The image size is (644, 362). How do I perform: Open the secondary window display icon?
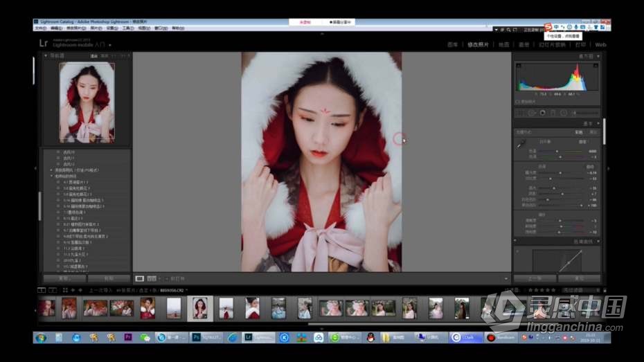(x=53, y=290)
